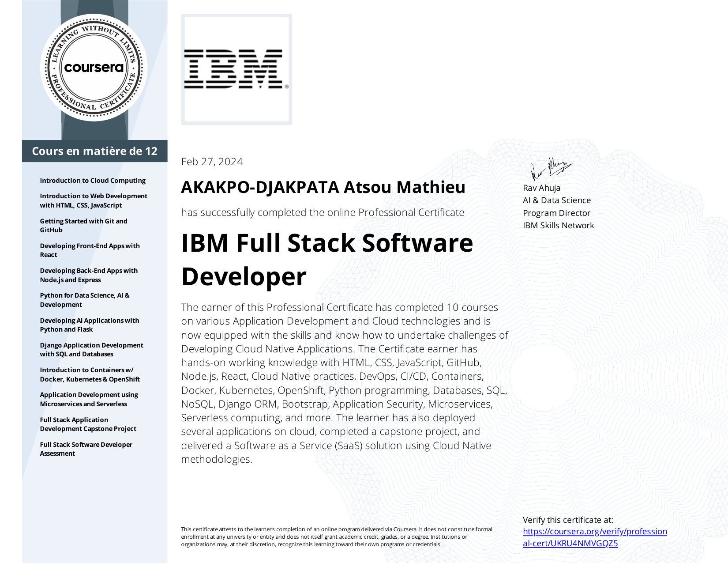Image resolution: width=728 pixels, height=563 pixels.
Task: Click the Coursera Professional Certificate seal
Action: pyautogui.click(x=94, y=68)
